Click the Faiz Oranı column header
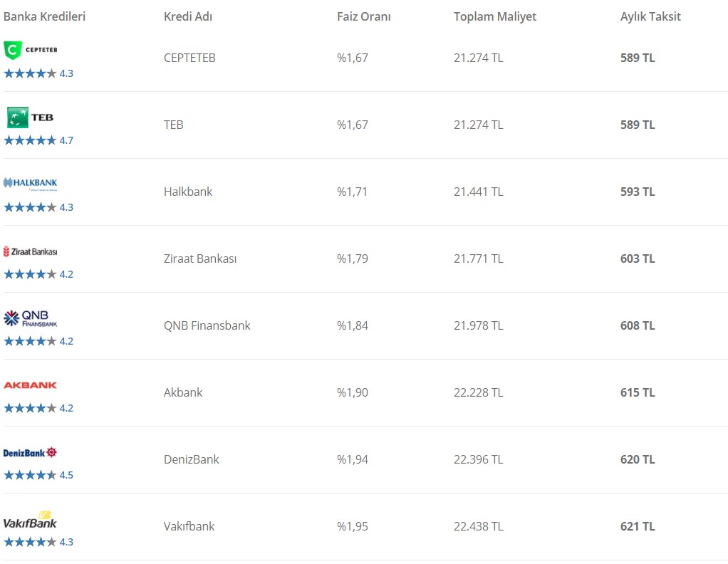 363,16
